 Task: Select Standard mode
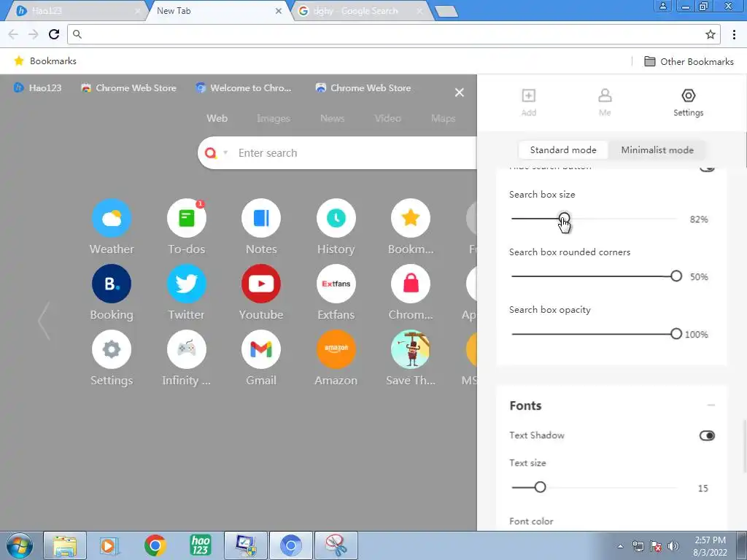click(x=563, y=150)
